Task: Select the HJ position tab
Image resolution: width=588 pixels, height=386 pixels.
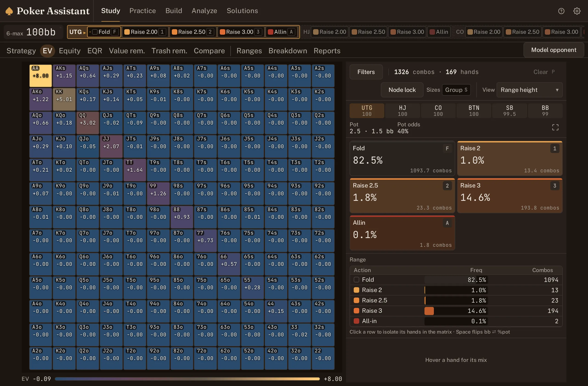Action: click(x=402, y=111)
